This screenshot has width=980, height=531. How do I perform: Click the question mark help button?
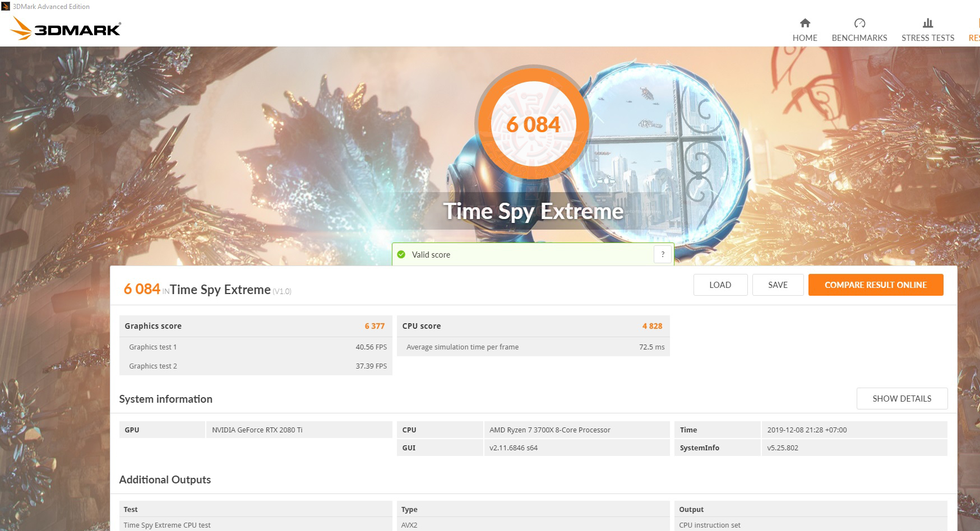pos(663,254)
